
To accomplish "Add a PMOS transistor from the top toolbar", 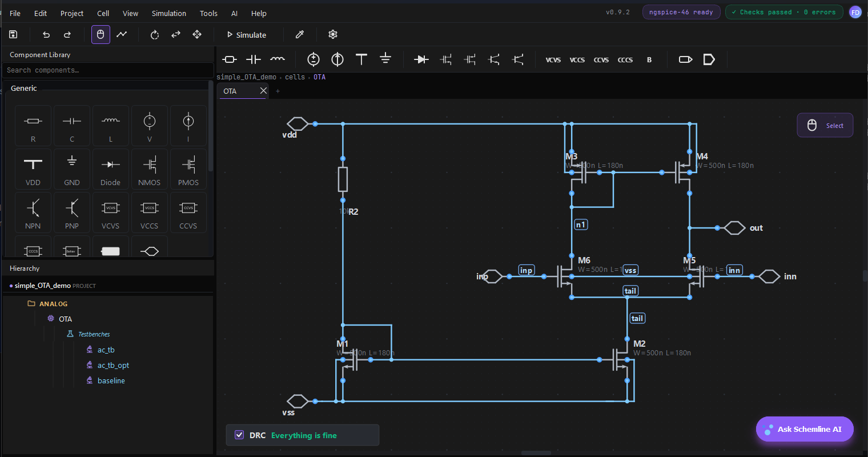I will [x=469, y=59].
